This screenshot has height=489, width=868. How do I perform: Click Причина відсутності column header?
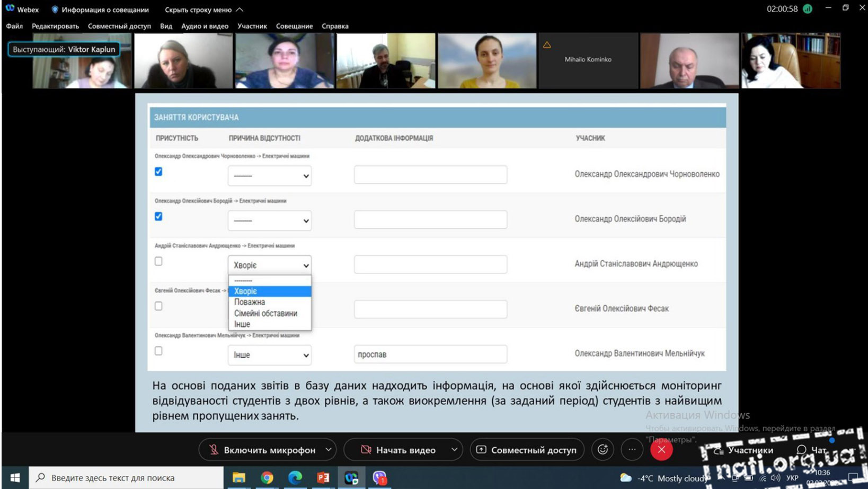coord(264,138)
